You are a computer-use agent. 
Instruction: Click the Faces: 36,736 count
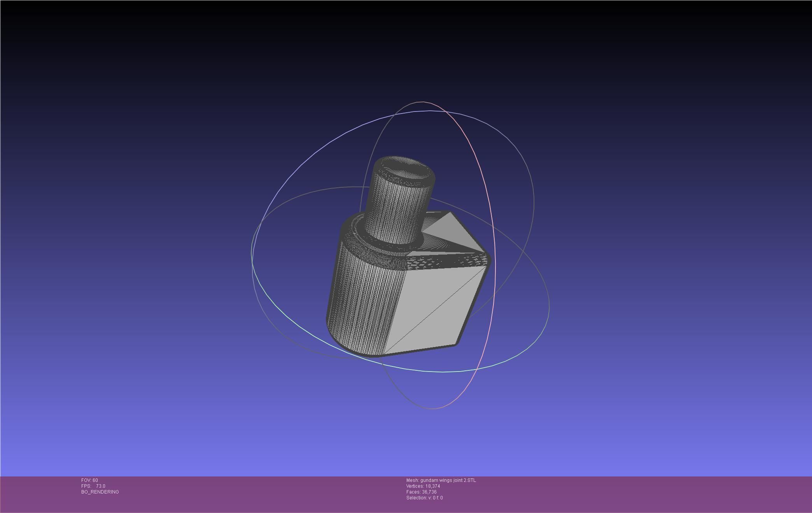[422, 492]
